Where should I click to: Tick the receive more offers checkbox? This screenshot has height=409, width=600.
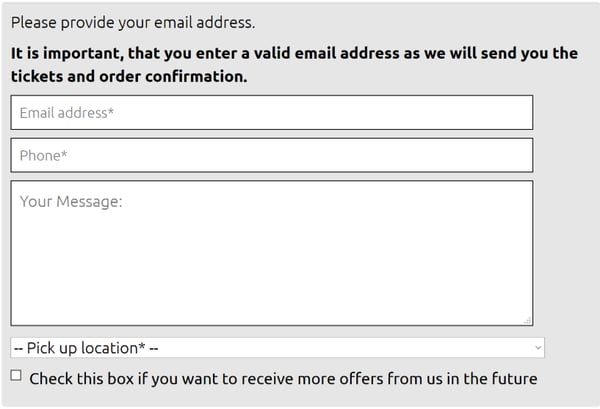[16, 376]
